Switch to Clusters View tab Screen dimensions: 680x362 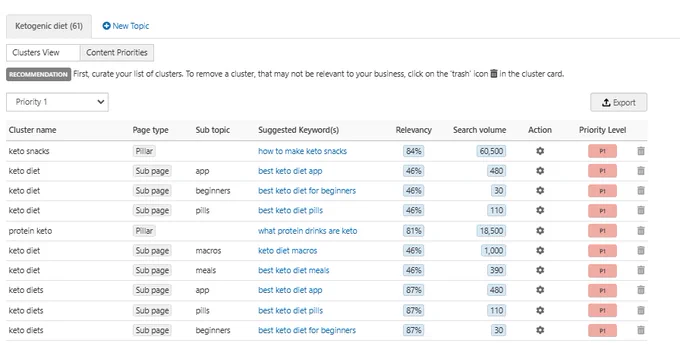pyautogui.click(x=43, y=52)
